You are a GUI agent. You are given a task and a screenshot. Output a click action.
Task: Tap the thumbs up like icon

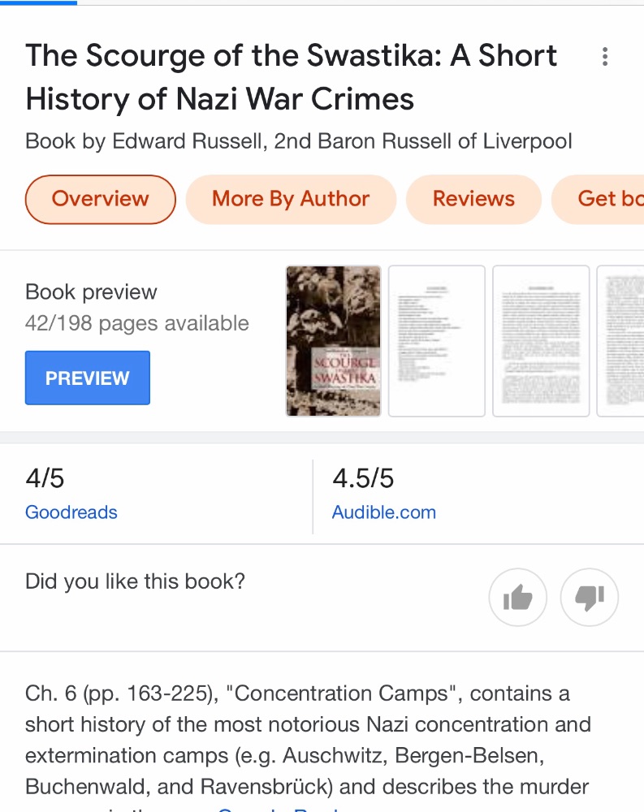click(517, 598)
